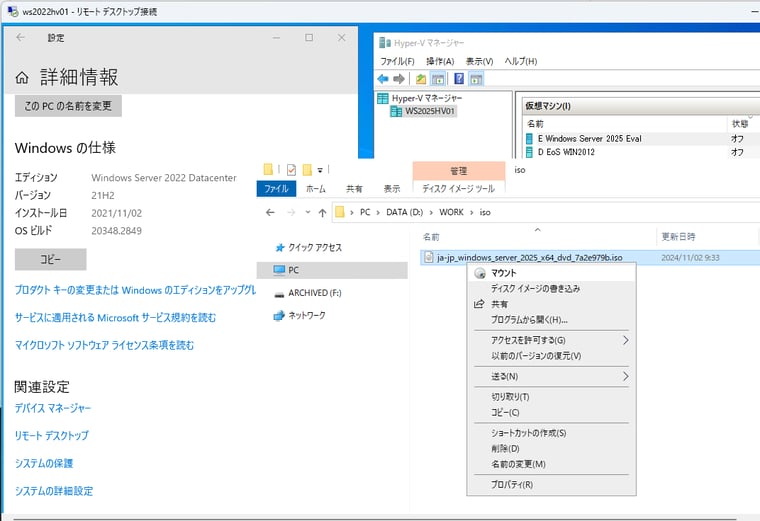Open the customize quick access toolbar dropdown
The width and height of the screenshot is (760, 521).
(320, 170)
